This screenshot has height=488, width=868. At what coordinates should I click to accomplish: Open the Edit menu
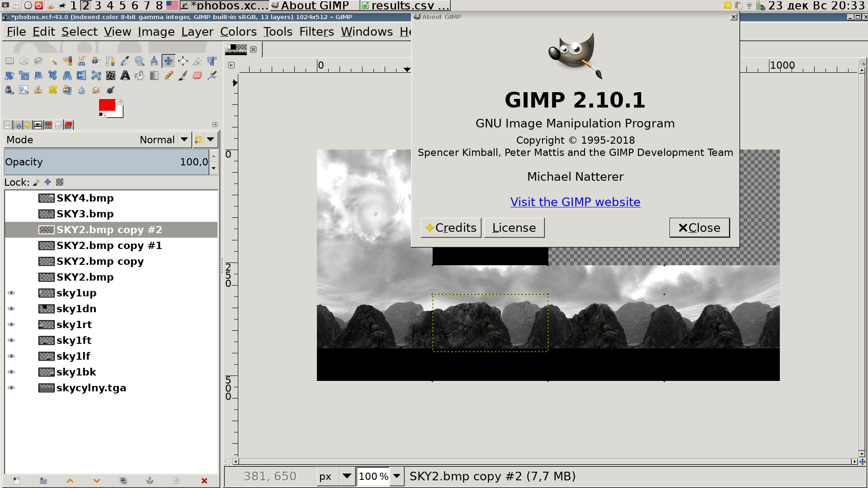pyautogui.click(x=43, y=32)
